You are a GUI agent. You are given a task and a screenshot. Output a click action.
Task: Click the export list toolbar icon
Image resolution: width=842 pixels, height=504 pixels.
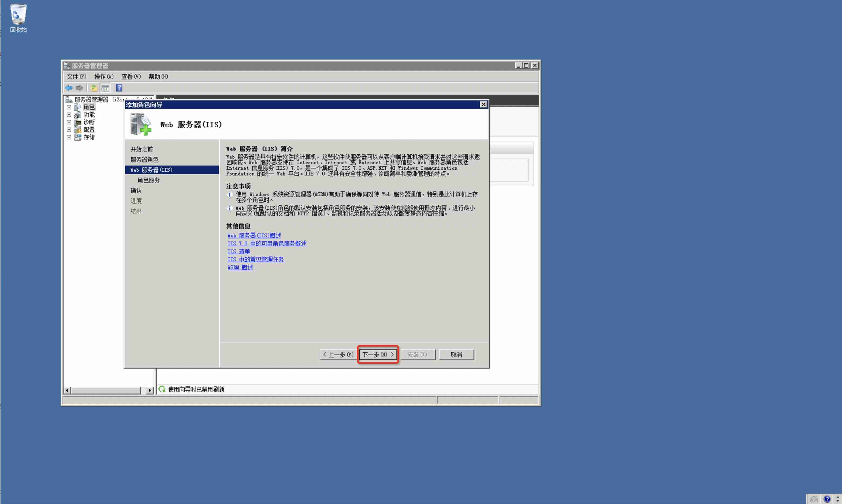click(x=94, y=88)
